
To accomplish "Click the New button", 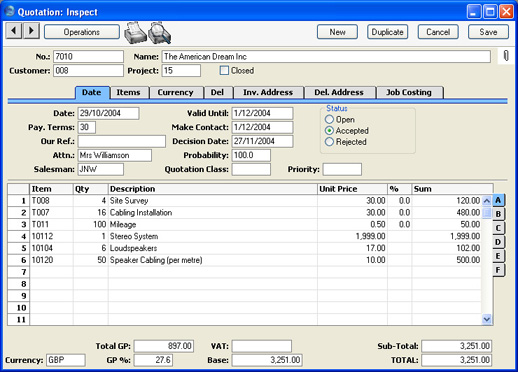I will 337,32.
